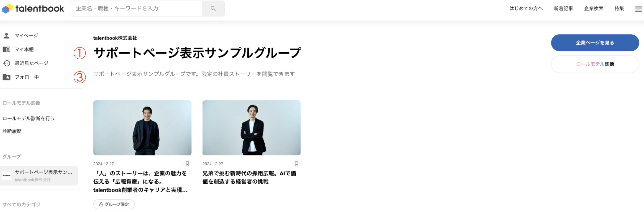Image resolution: width=644 pixels, height=212 pixels.
Task: Bookmark the first story dated 2024.12.27
Action: (187, 164)
